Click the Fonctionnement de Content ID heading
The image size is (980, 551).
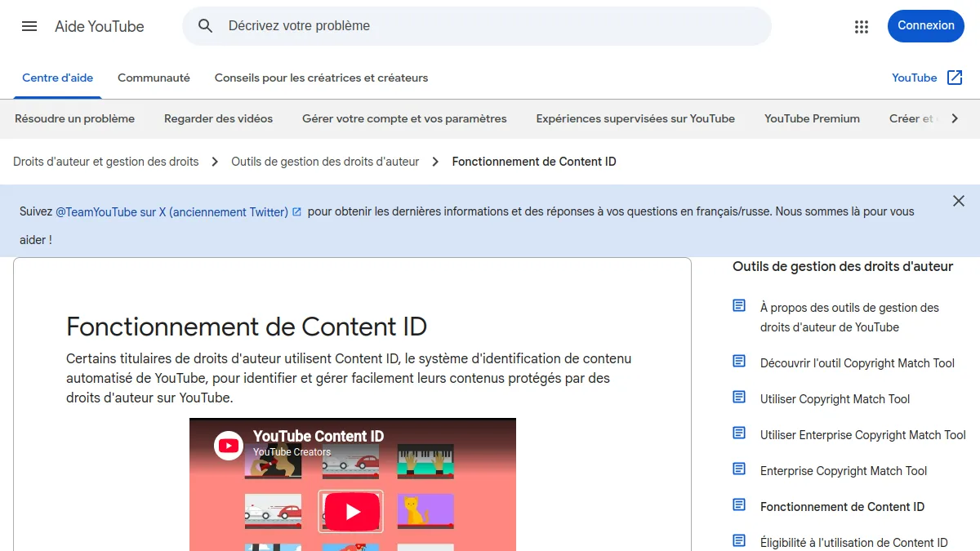click(x=247, y=327)
